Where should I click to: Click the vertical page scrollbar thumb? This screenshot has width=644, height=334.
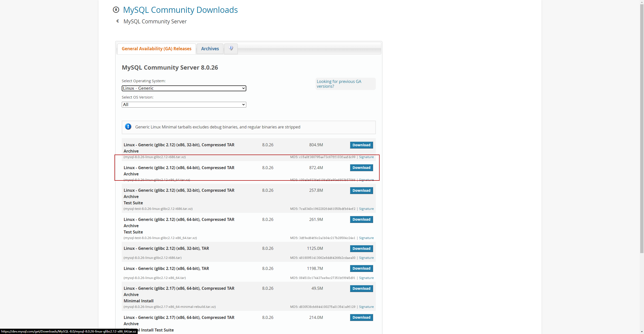pos(642,128)
